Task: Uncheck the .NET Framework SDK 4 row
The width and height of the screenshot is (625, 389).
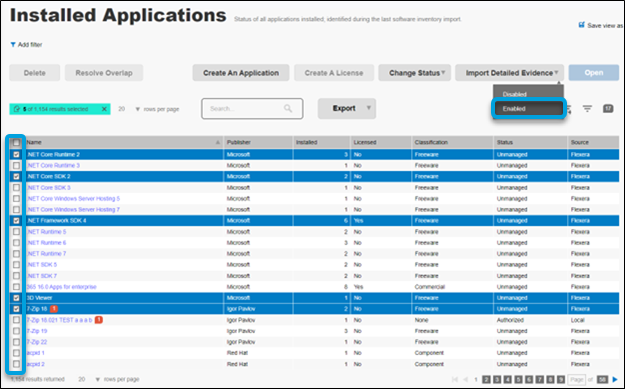Action: point(16,220)
